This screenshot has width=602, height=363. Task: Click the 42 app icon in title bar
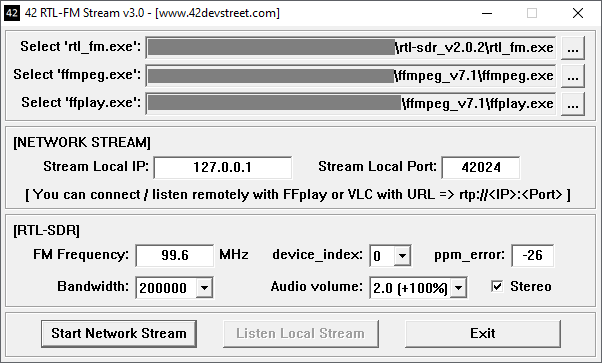tap(11, 13)
